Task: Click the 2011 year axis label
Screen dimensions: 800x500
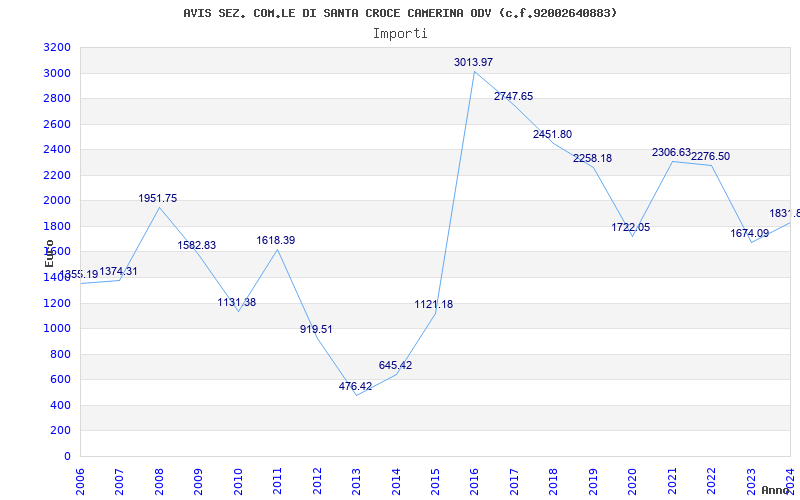Action: (278, 482)
